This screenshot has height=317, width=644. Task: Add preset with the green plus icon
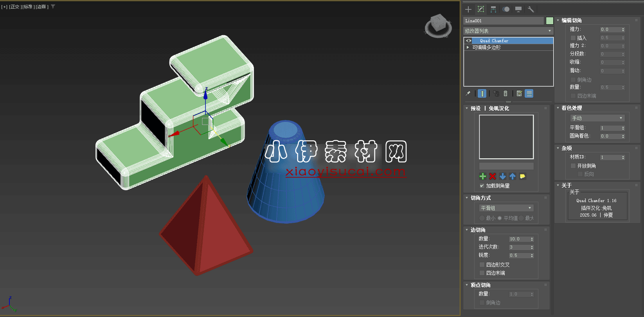click(483, 176)
